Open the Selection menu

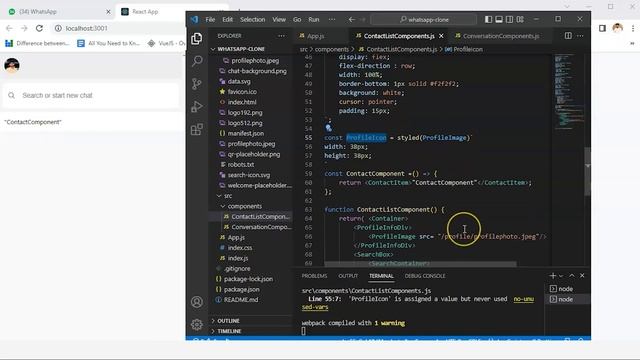click(252, 20)
